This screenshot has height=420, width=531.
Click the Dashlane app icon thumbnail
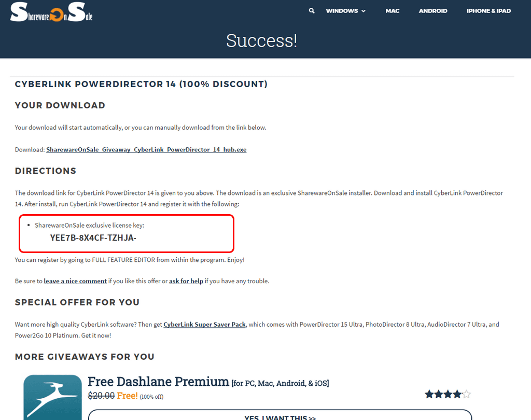pyautogui.click(x=52, y=397)
